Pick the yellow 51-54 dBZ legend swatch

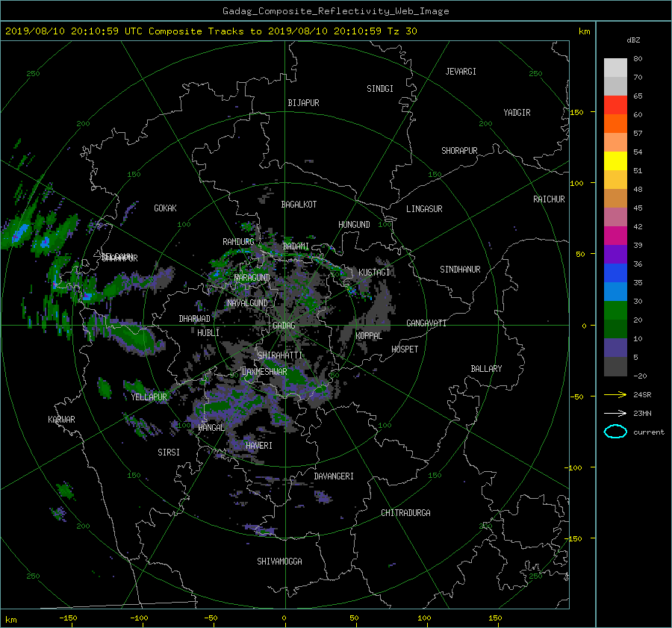pyautogui.click(x=615, y=161)
